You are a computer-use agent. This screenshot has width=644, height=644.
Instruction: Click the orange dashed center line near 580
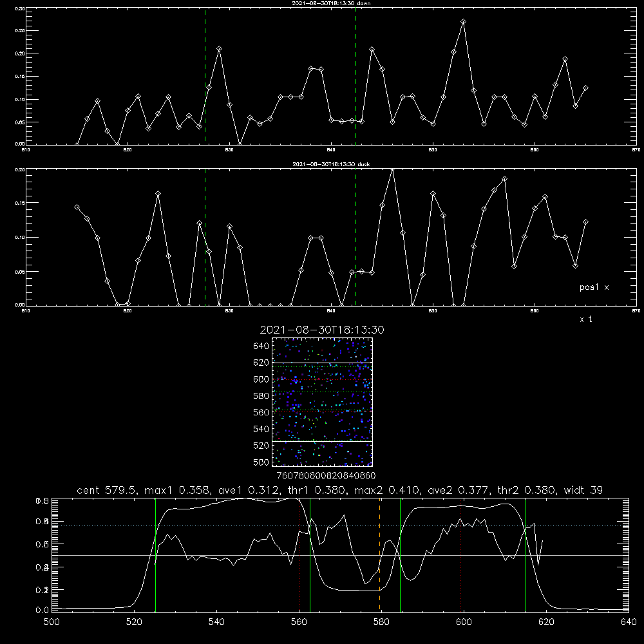click(x=379, y=554)
